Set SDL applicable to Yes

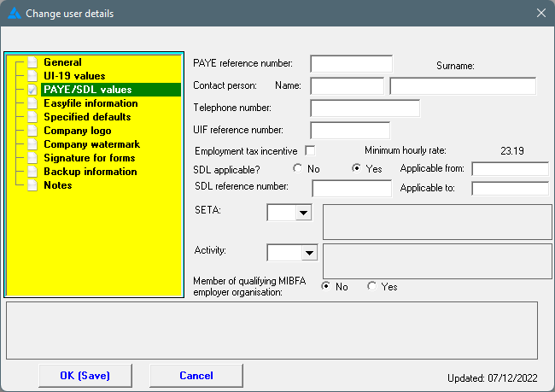(x=356, y=168)
